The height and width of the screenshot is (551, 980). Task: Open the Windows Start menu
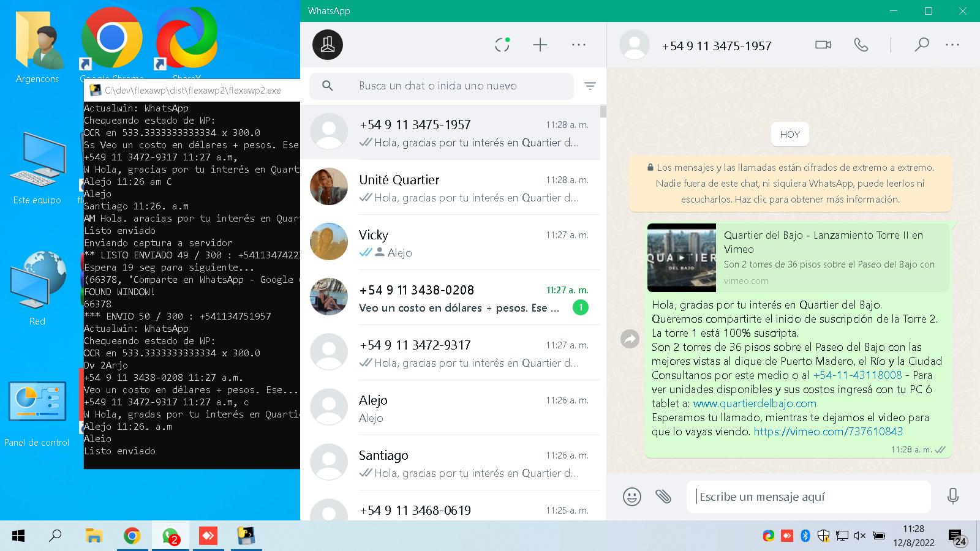click(x=18, y=536)
